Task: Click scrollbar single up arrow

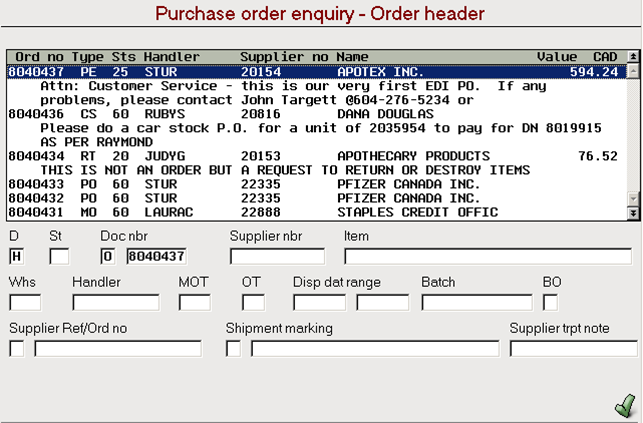Action: 633,71
